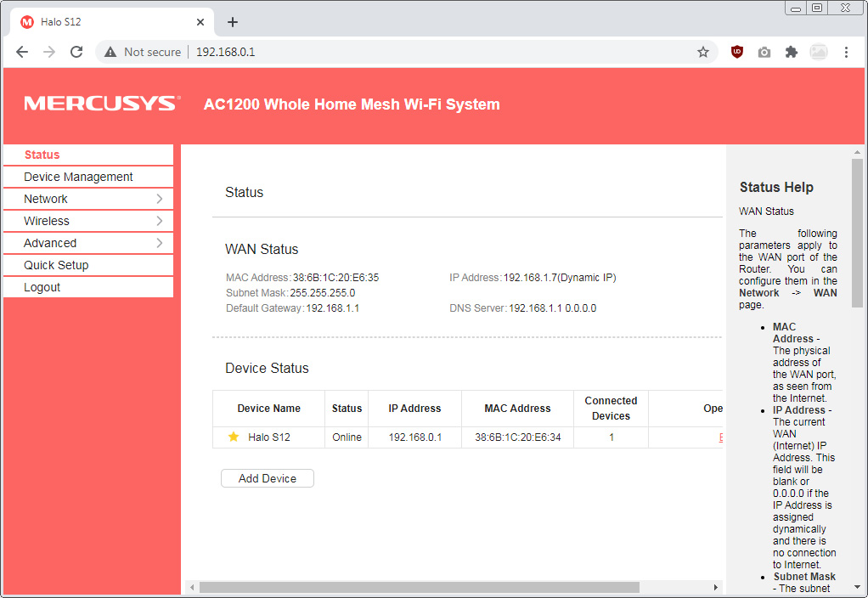Click the Halo S12 browser tab

(x=112, y=22)
